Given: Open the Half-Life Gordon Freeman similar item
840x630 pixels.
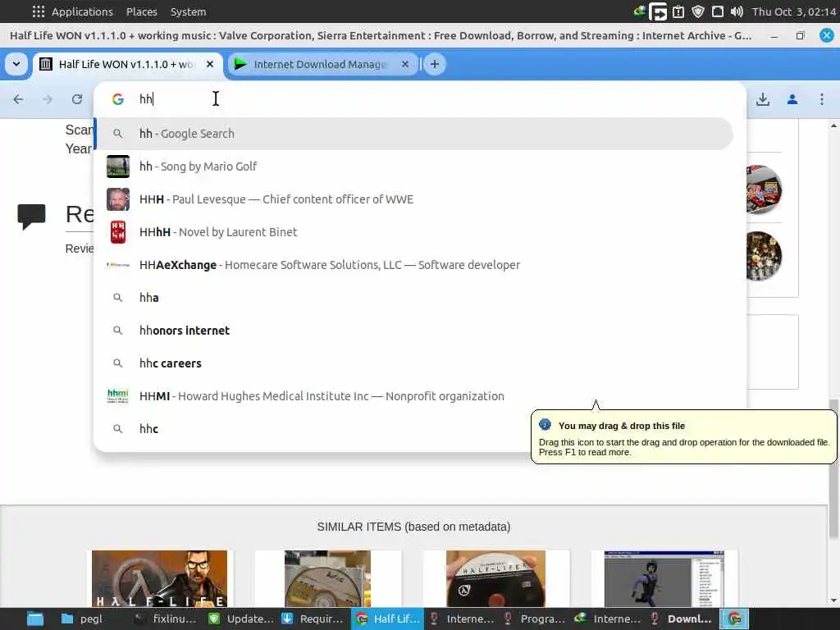Looking at the screenshot, I should click(160, 578).
